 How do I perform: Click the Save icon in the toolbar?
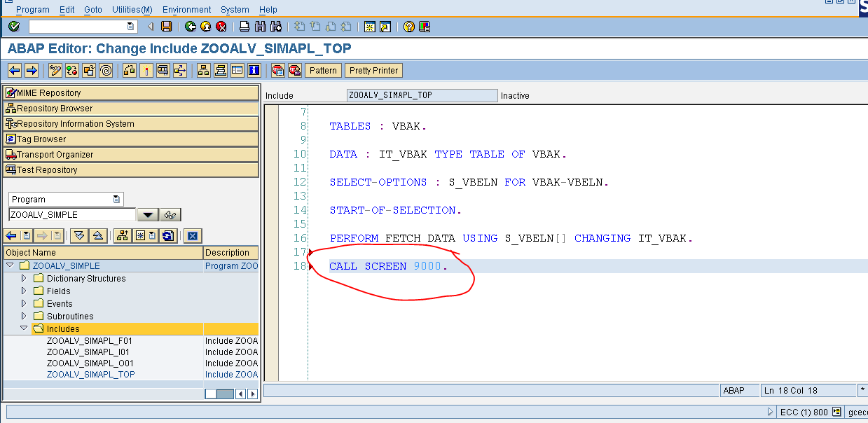click(x=167, y=26)
